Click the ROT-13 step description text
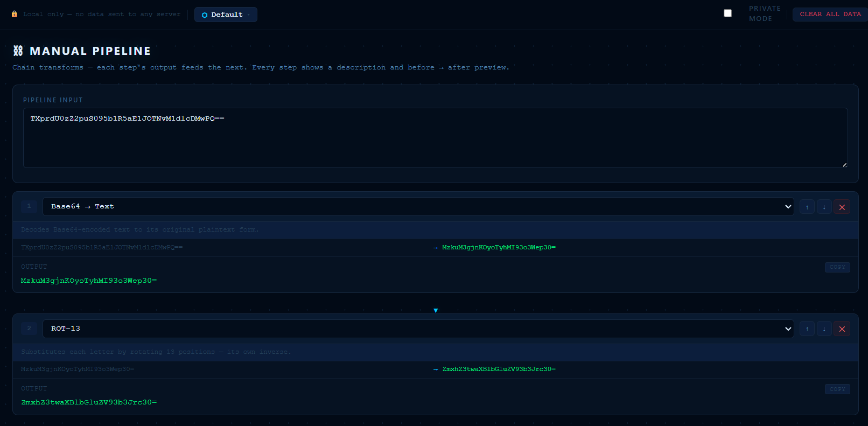The height and width of the screenshot is (426, 868). tap(156, 352)
